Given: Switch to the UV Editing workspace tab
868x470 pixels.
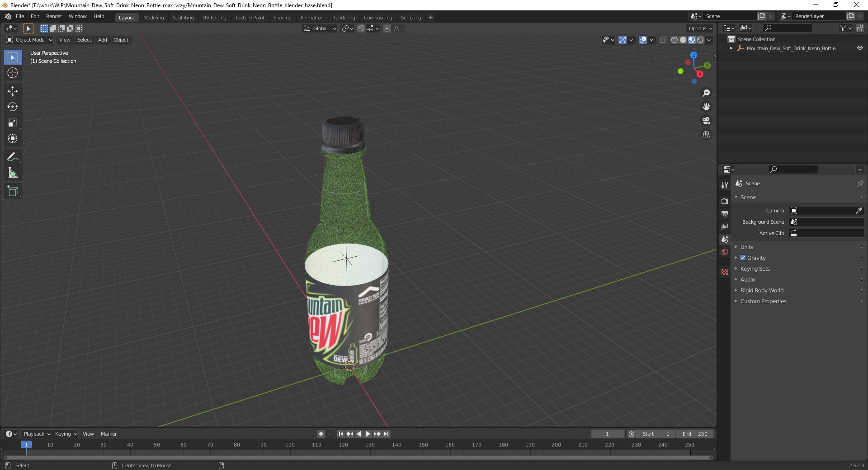Looking at the screenshot, I should tap(214, 18).
